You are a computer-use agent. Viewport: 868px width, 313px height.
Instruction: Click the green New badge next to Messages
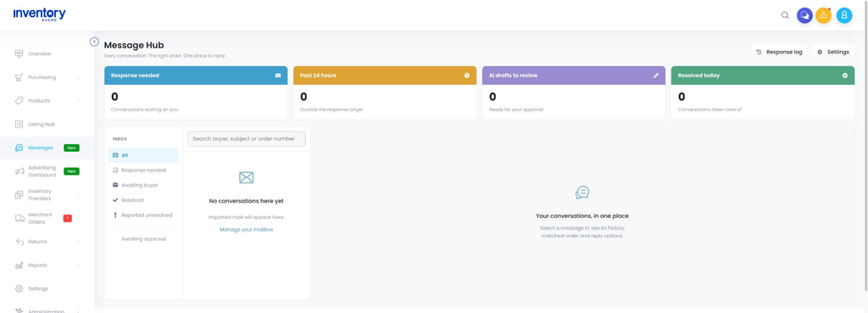tap(71, 148)
